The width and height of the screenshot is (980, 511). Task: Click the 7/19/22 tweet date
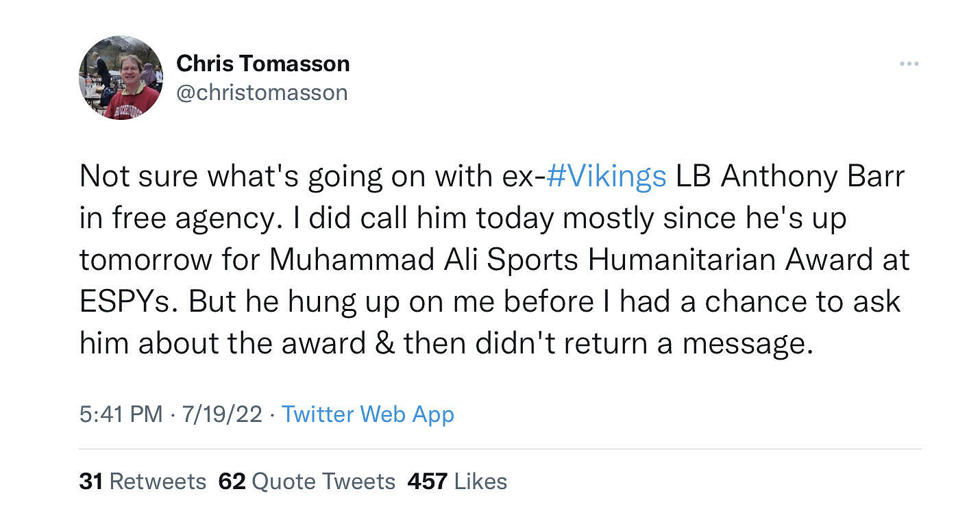222,414
